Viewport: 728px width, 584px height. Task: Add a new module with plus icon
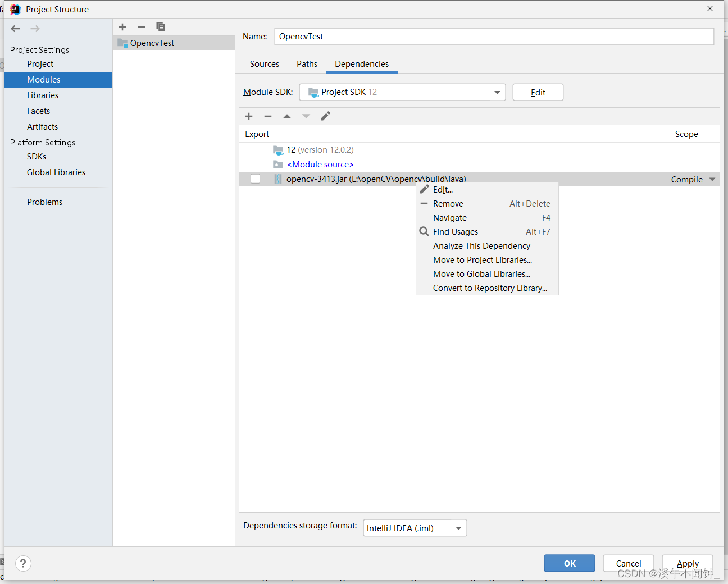coord(122,27)
